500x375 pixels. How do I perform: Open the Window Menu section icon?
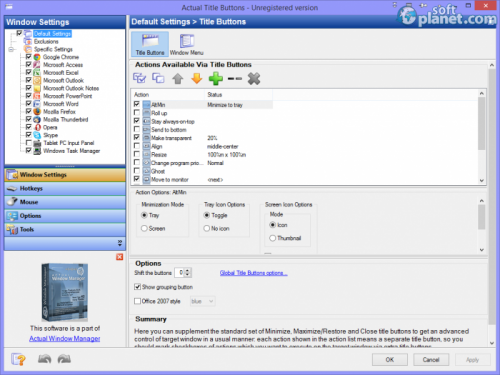click(187, 44)
